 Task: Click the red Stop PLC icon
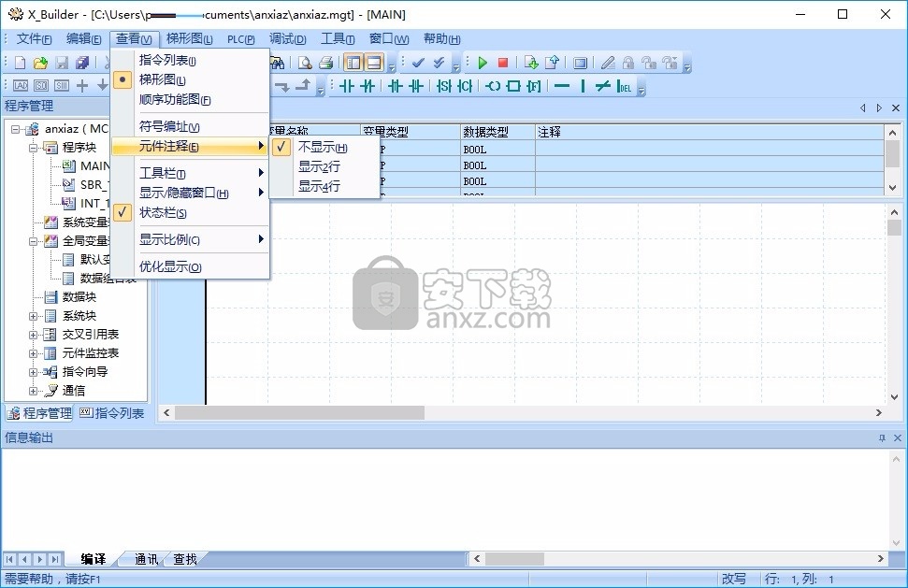tap(503, 63)
